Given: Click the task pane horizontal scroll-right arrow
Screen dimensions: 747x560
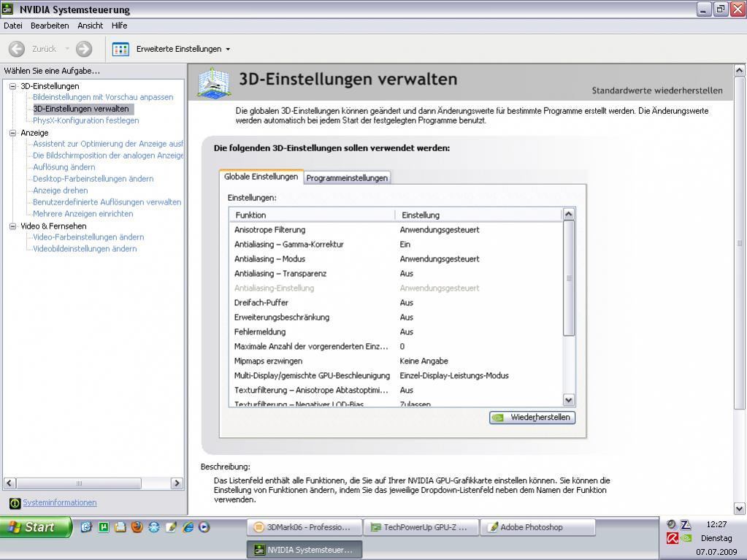Looking at the screenshot, I should (177, 483).
